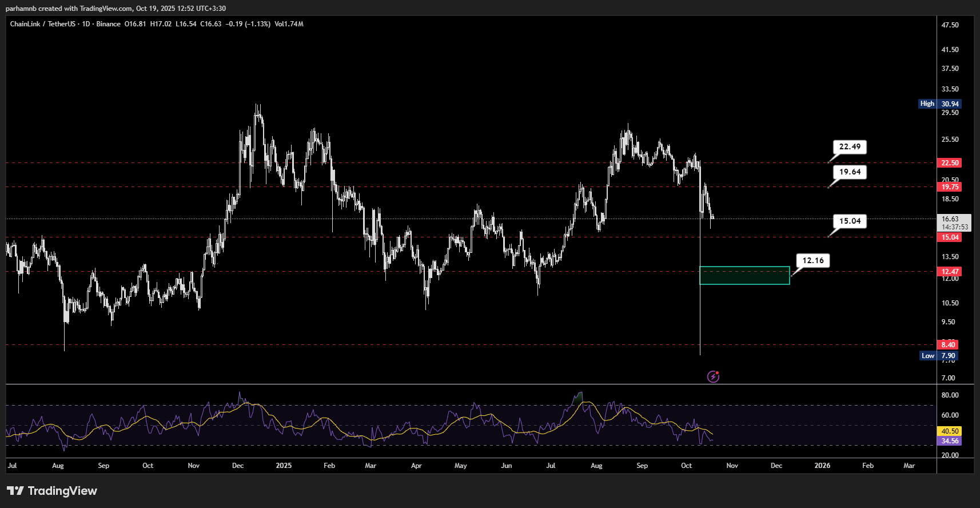Click 2026 on the time axis
The image size is (980, 508).
click(x=822, y=466)
